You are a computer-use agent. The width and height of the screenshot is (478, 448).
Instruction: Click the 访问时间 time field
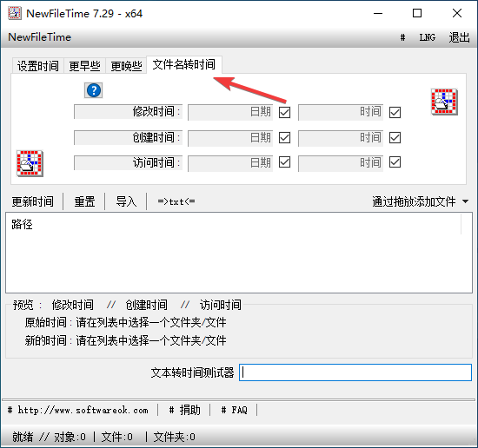click(341, 163)
